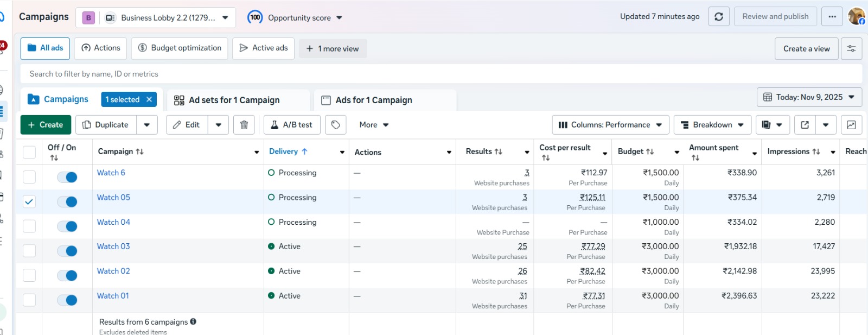The height and width of the screenshot is (335, 868).
Task: Switch to Ads for 1 Campaign tab
Action: tap(373, 100)
